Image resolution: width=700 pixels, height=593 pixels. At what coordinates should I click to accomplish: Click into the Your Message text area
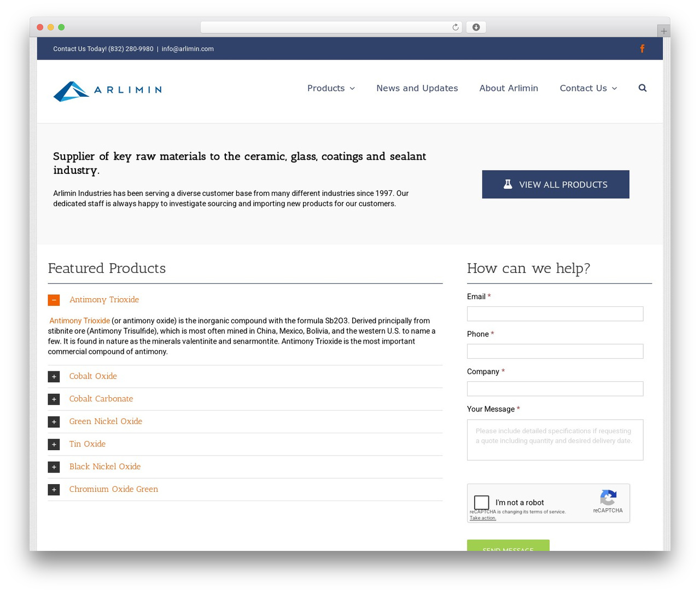pyautogui.click(x=555, y=440)
